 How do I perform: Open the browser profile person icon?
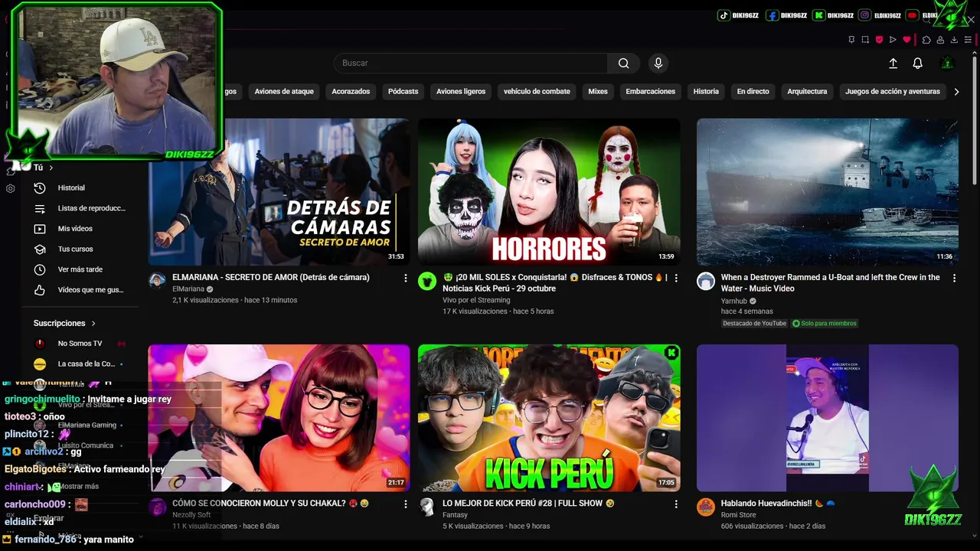point(940,40)
